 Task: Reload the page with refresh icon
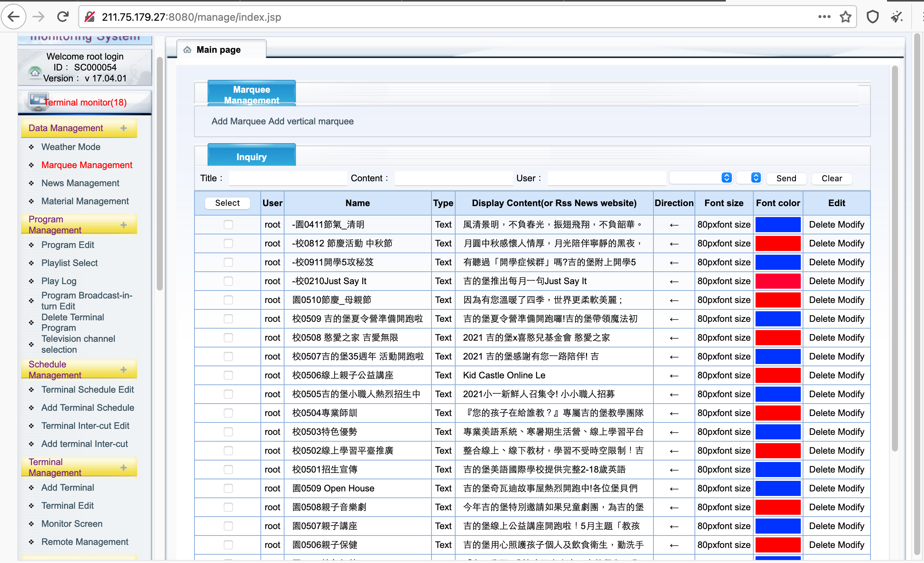[x=63, y=17]
